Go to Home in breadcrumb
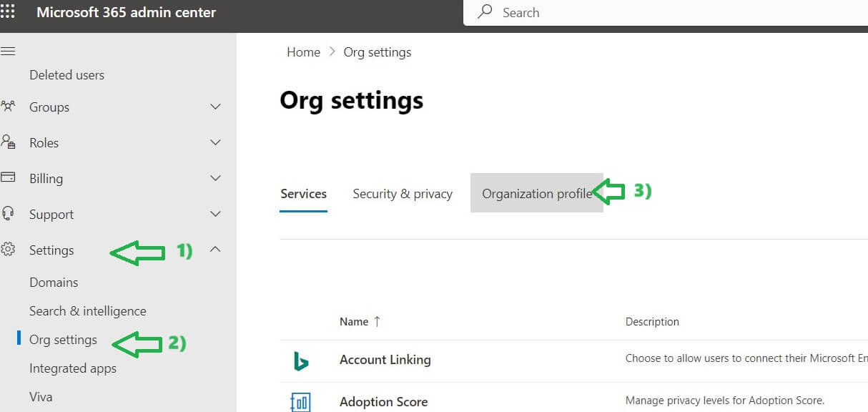The height and width of the screenshot is (412, 868). [x=303, y=52]
